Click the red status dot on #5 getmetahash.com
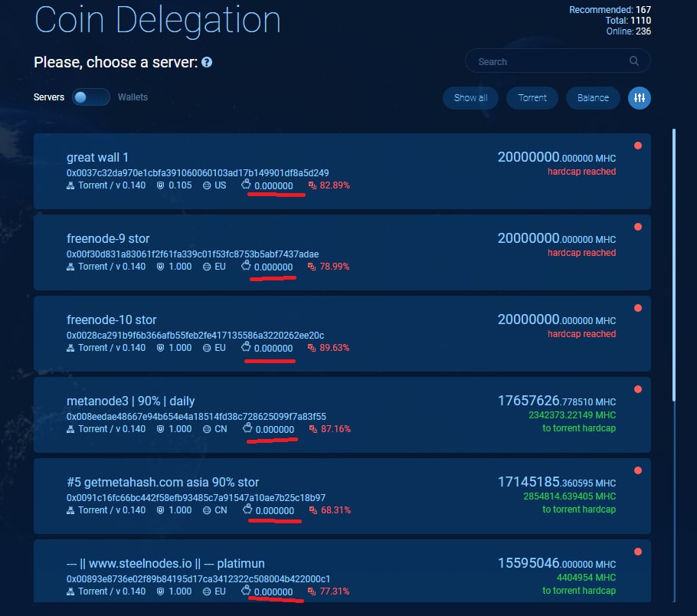The height and width of the screenshot is (616, 697). click(x=638, y=470)
